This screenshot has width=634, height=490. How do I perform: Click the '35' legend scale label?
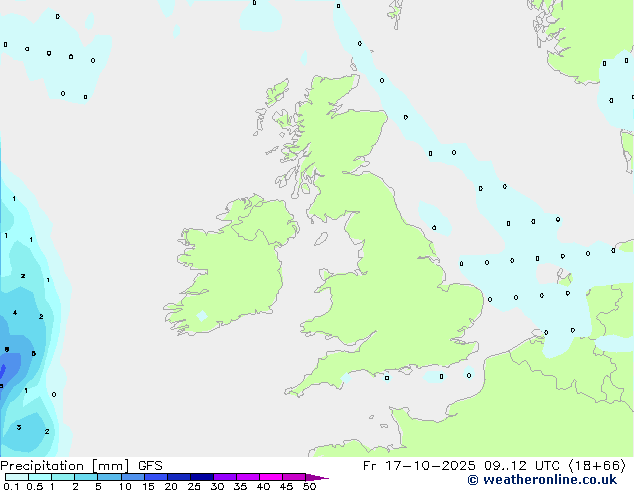[240, 486]
